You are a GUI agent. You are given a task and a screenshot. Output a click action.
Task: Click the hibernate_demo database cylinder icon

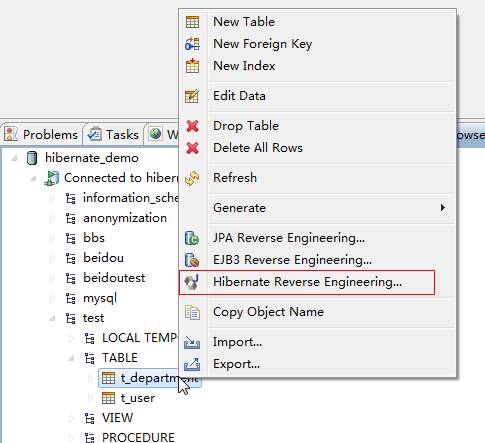(x=32, y=158)
